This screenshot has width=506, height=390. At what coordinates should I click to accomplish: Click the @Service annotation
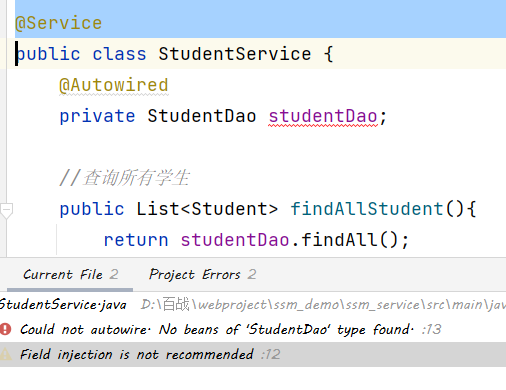point(58,23)
